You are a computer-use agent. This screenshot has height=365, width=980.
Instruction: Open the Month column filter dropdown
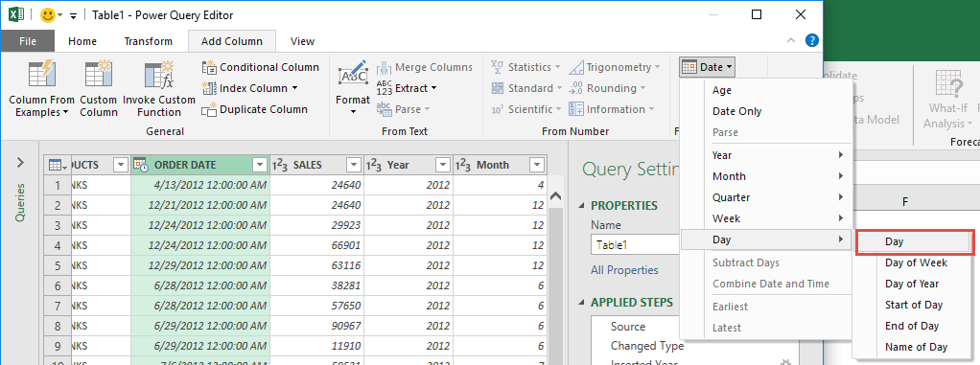tap(536, 166)
